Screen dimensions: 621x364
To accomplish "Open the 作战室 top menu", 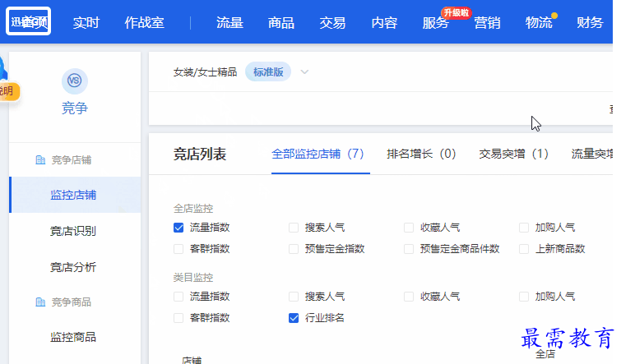I will 144,22.
